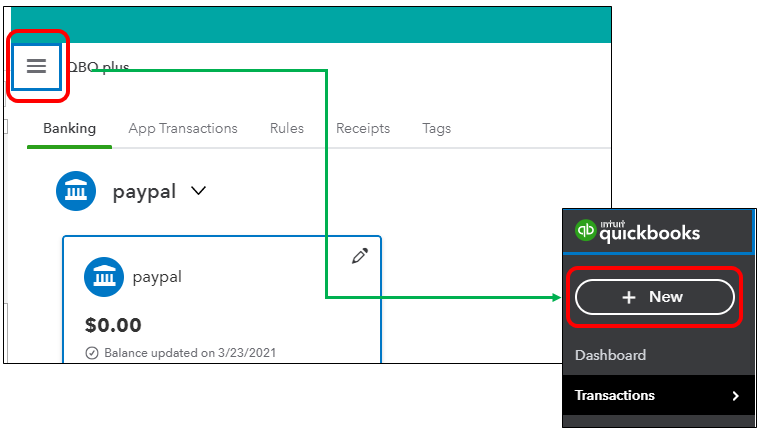The height and width of the screenshot is (438, 766).
Task: Click the bank icon inside paypal card
Action: (x=104, y=277)
